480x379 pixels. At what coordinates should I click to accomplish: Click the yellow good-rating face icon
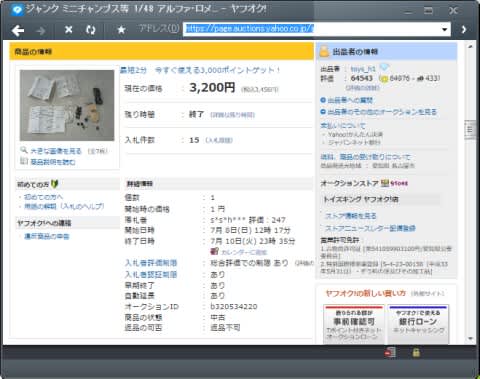pyautogui.click(x=383, y=79)
